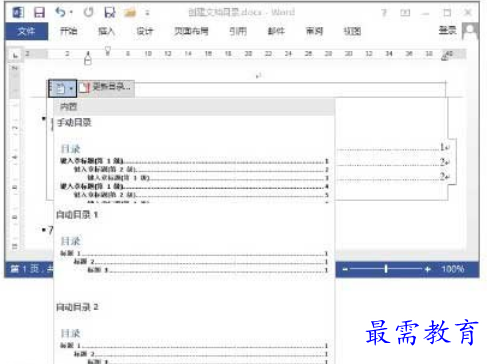This screenshot has width=487, height=364.
Task: Switch to the 页面布局 ribbon tab
Action: pyautogui.click(x=192, y=31)
